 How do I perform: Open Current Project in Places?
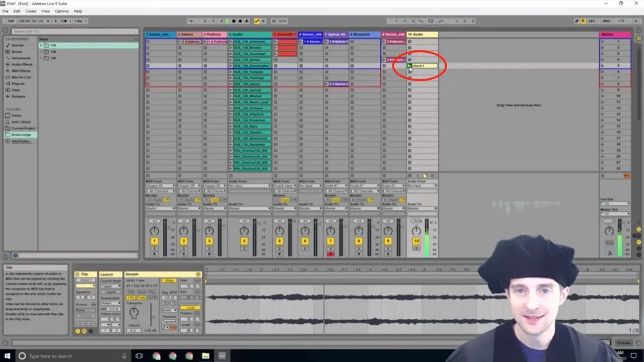(23, 128)
